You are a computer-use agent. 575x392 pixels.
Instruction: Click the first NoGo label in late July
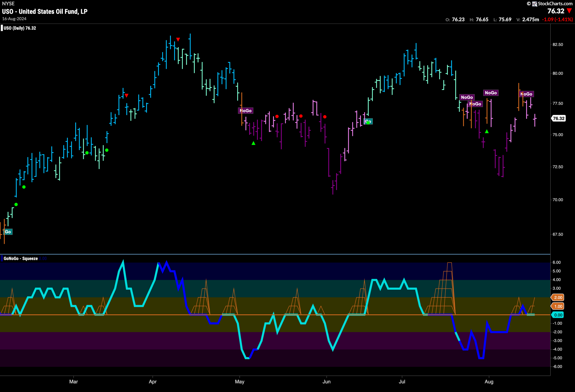click(x=467, y=97)
